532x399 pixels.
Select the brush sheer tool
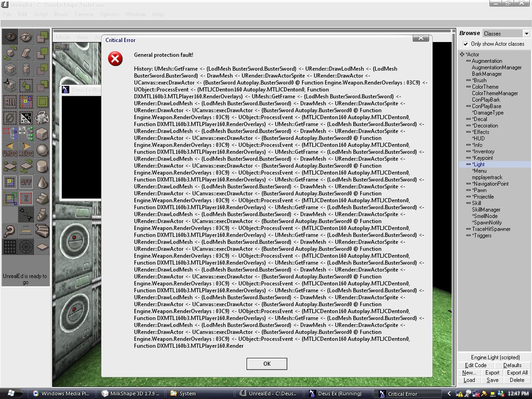click(26, 53)
